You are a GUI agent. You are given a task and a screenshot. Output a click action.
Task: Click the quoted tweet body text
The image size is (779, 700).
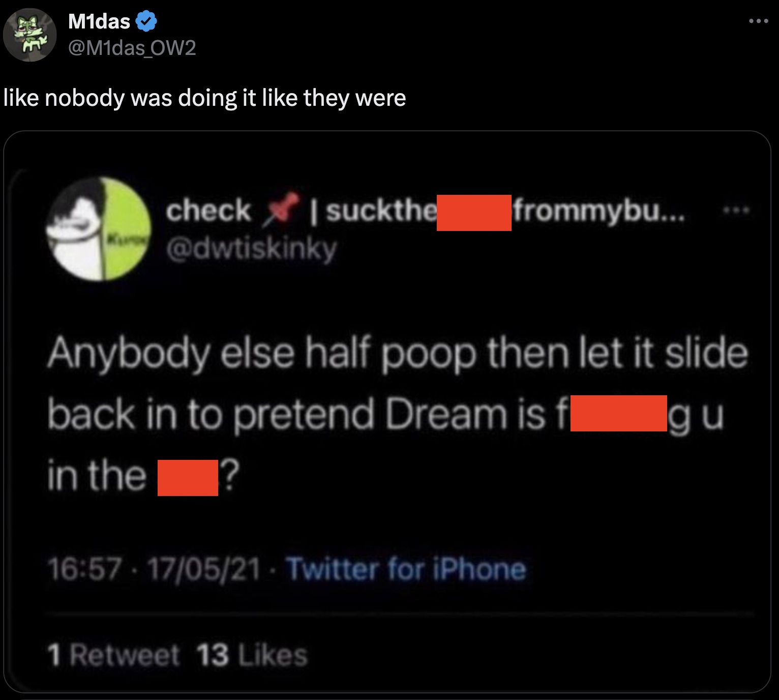(x=397, y=414)
